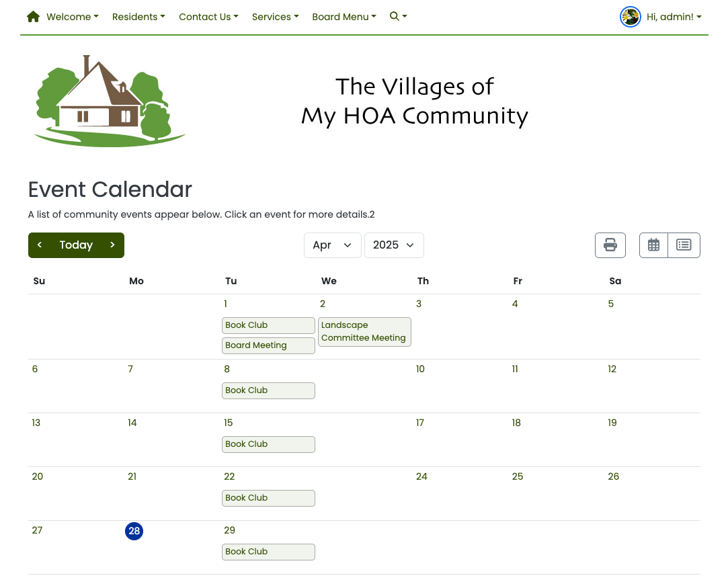The image size is (728, 588).
Task: Go to previous month with left chevron
Action: point(40,245)
